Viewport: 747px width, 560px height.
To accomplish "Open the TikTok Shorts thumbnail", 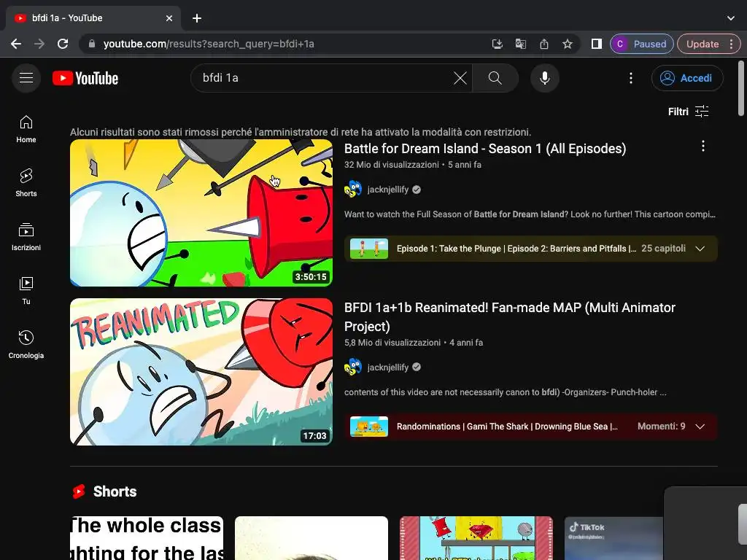I will [614, 538].
